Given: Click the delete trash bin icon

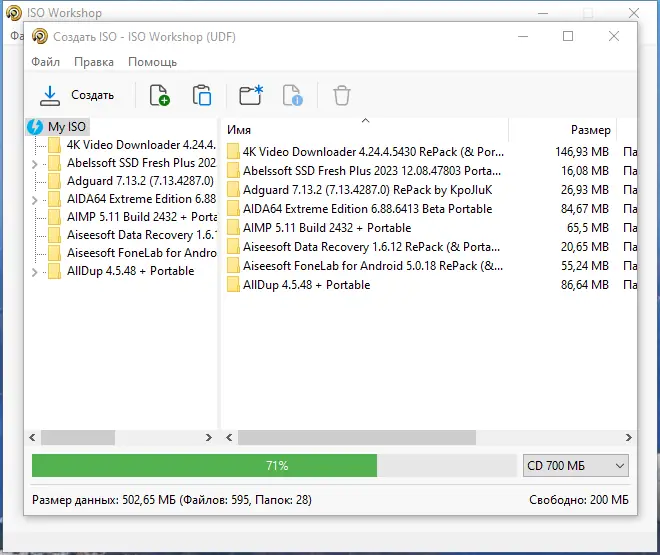Looking at the screenshot, I should pos(342,96).
